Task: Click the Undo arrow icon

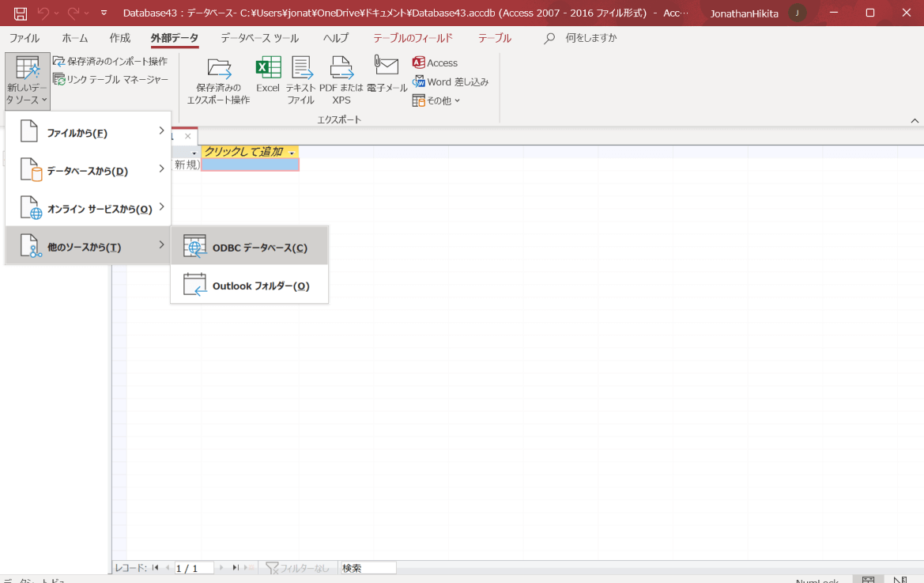Action: click(43, 13)
